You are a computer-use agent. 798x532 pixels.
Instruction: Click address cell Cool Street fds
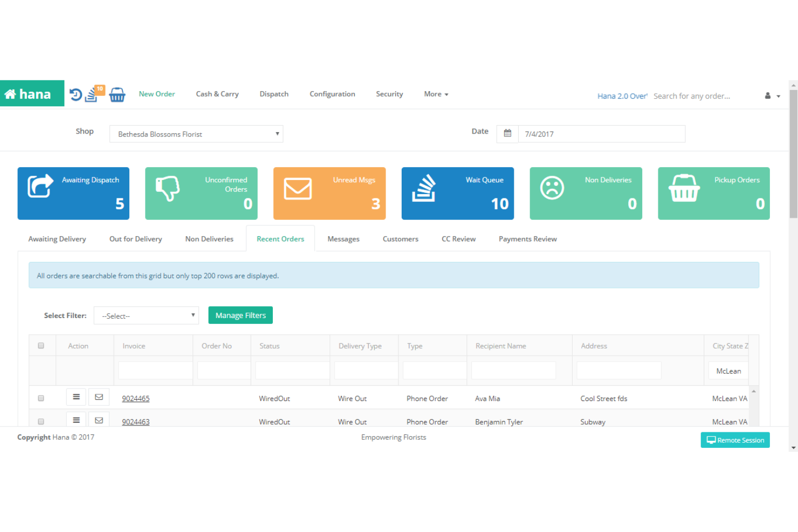pyautogui.click(x=604, y=398)
